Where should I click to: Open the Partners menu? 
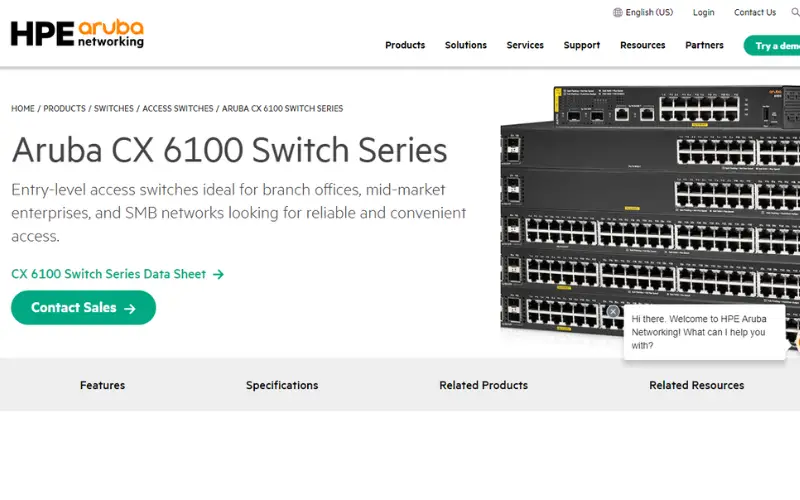(704, 45)
